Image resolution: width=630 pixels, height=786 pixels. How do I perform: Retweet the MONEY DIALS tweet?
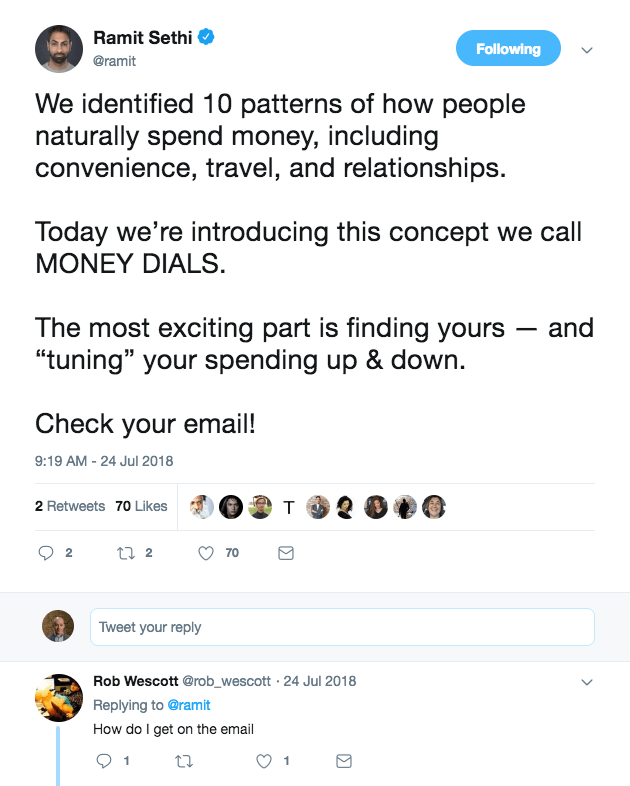(127, 552)
